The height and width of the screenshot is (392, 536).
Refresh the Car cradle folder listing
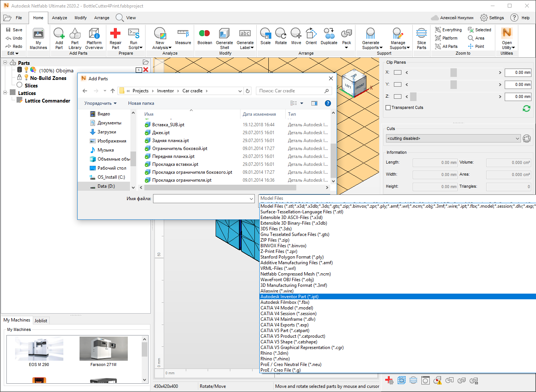(248, 91)
